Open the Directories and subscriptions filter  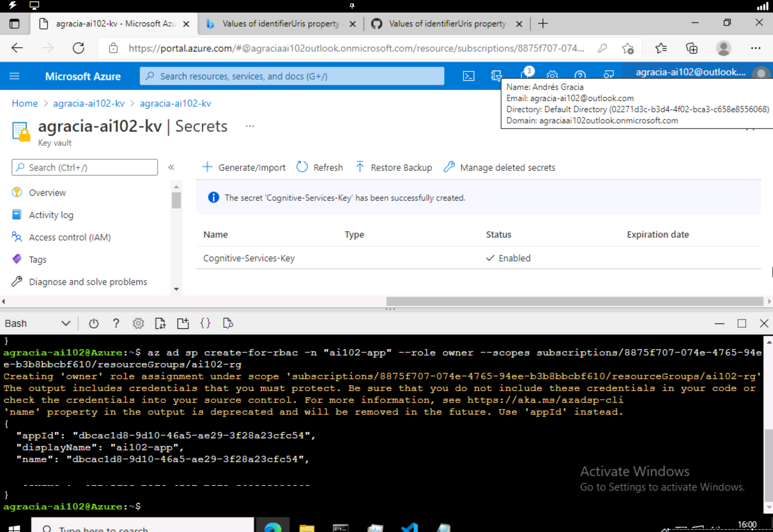coord(496,76)
